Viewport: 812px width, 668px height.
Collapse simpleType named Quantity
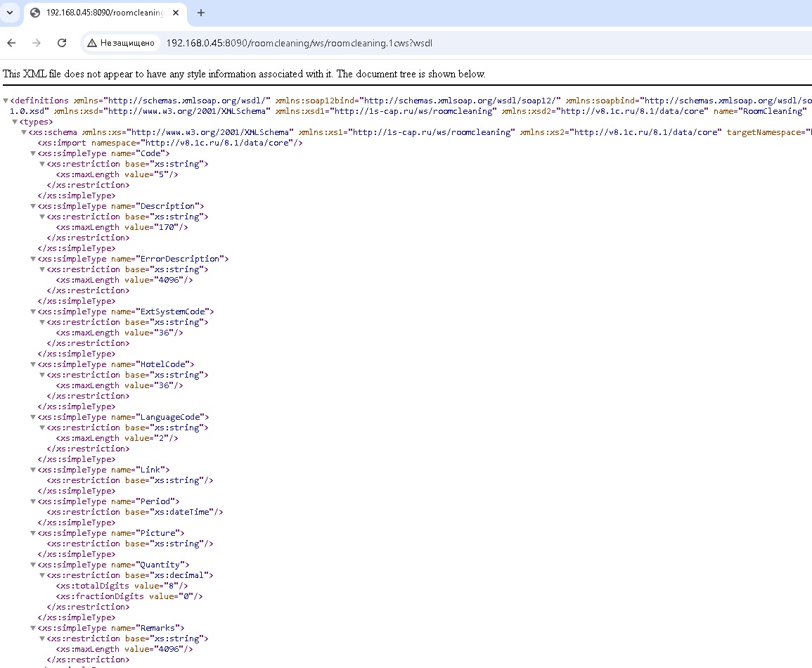33,565
